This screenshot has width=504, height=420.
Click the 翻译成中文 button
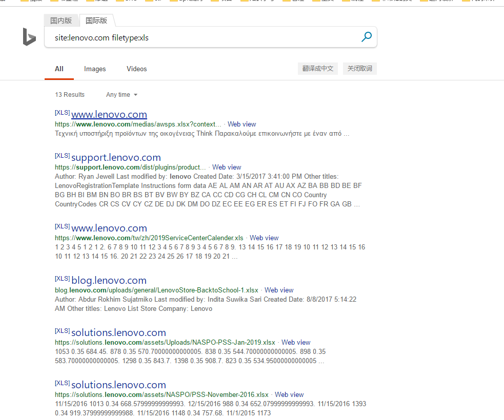tap(318, 69)
